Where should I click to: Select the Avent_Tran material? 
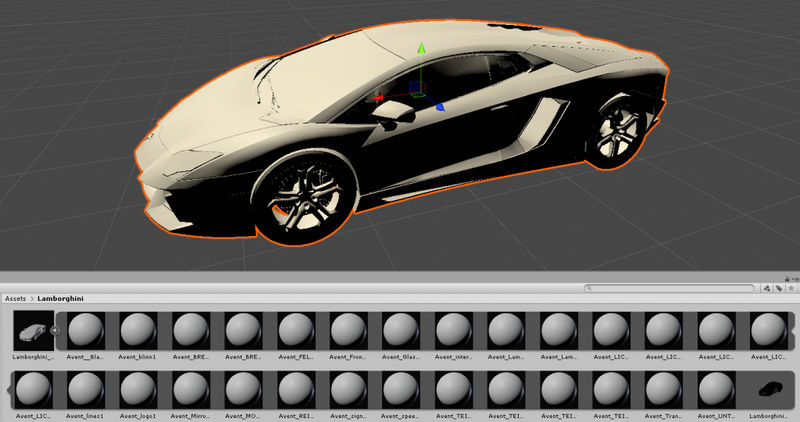pyautogui.click(x=664, y=390)
